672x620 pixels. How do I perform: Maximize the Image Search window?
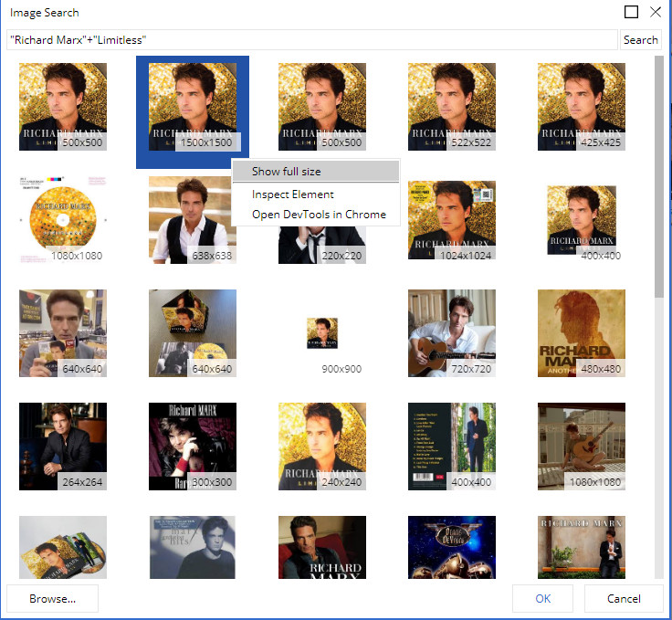pyautogui.click(x=631, y=13)
